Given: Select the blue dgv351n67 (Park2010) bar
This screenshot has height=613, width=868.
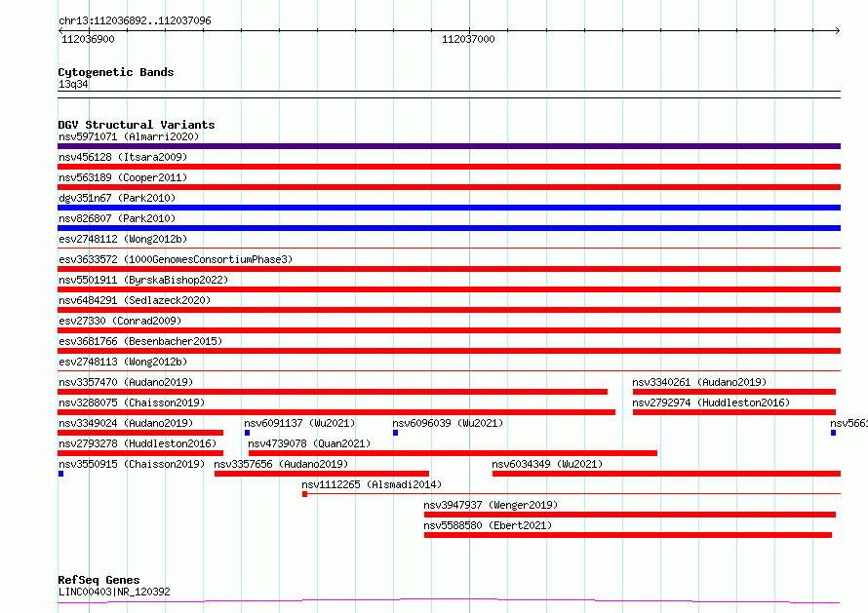Looking at the screenshot, I should pyautogui.click(x=449, y=208).
